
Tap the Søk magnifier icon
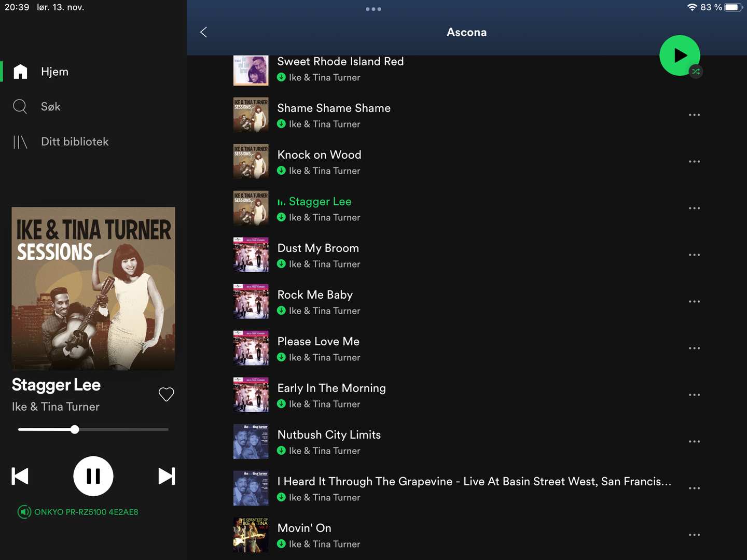[20, 106]
